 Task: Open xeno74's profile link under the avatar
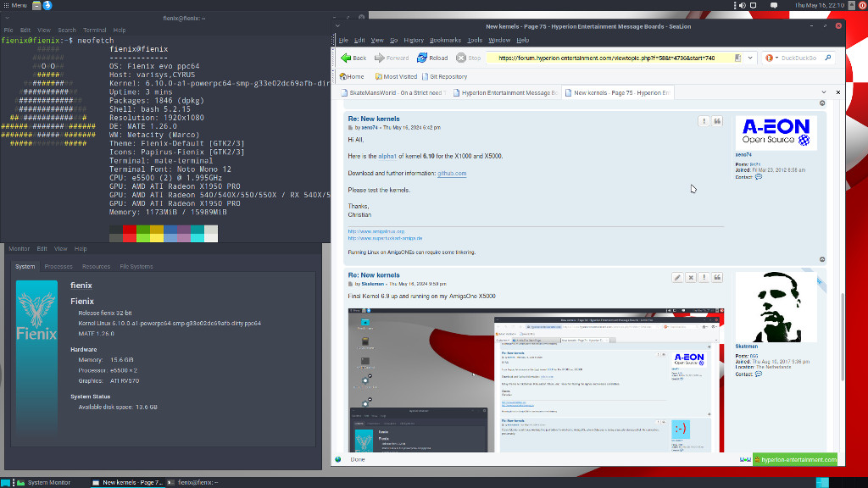tap(743, 154)
